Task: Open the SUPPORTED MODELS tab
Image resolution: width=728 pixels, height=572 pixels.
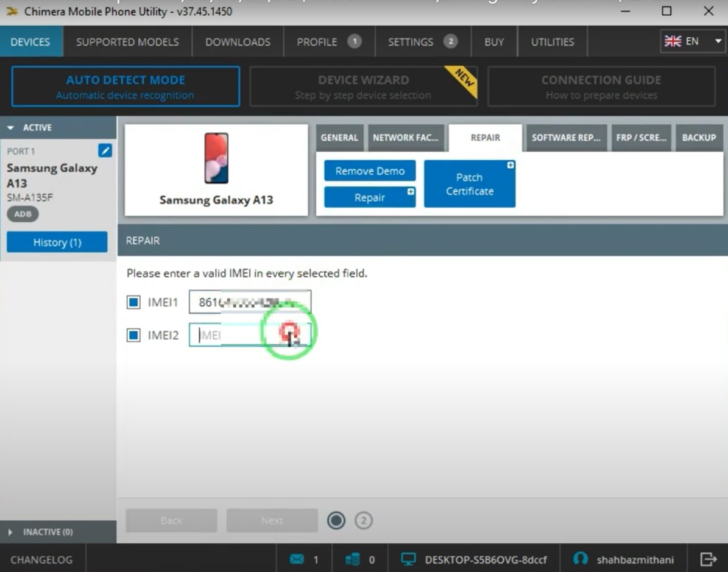Action: coord(127,42)
